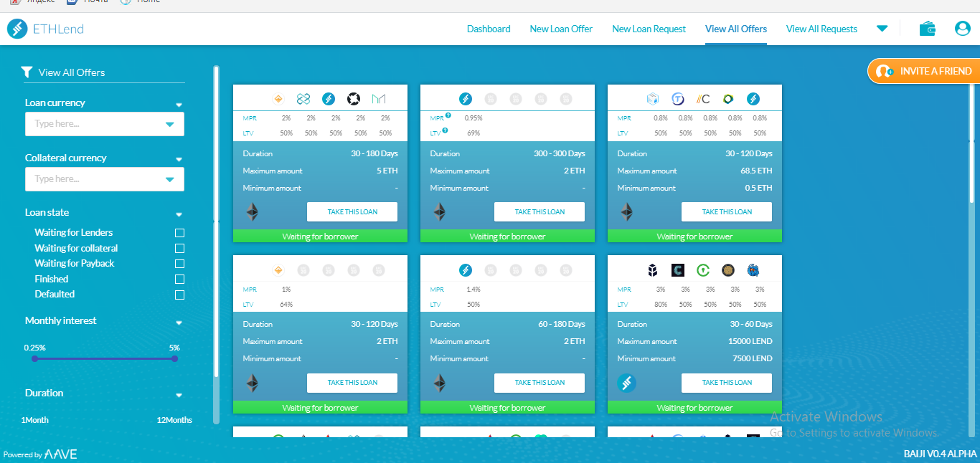Viewport: 980px width, 463px height.
Task: Click the LEND token icon on 15000 LEND offer
Action: coord(626,383)
